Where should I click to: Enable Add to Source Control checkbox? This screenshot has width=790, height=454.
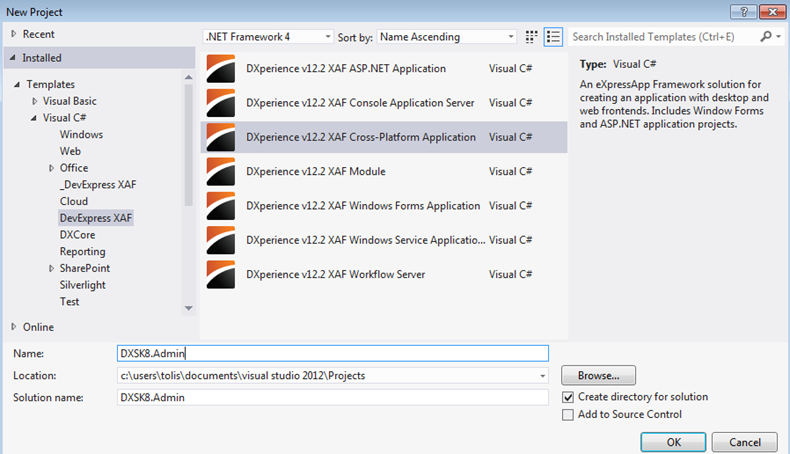(568, 414)
